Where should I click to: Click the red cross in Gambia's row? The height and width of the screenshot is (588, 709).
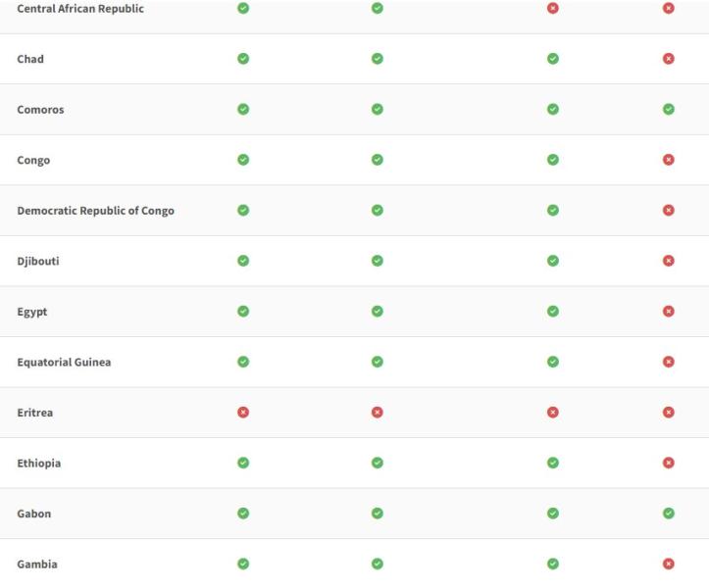coord(669,563)
